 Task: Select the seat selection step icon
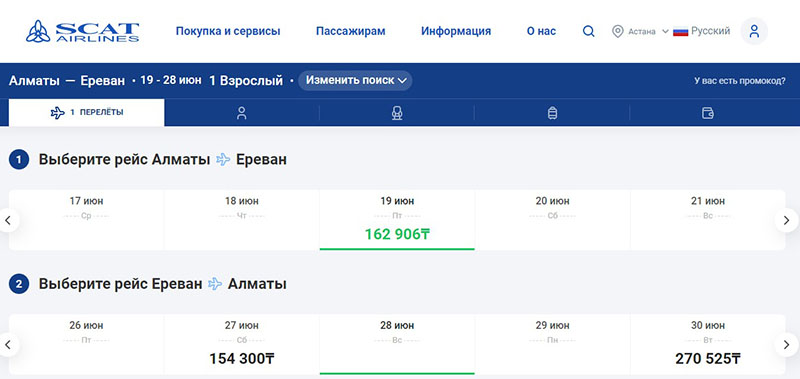click(397, 113)
